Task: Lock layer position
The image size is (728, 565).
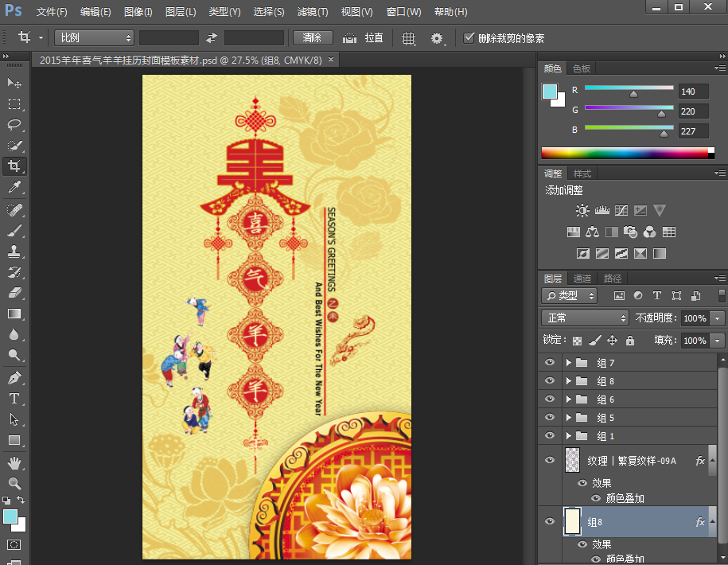Action: [613, 341]
